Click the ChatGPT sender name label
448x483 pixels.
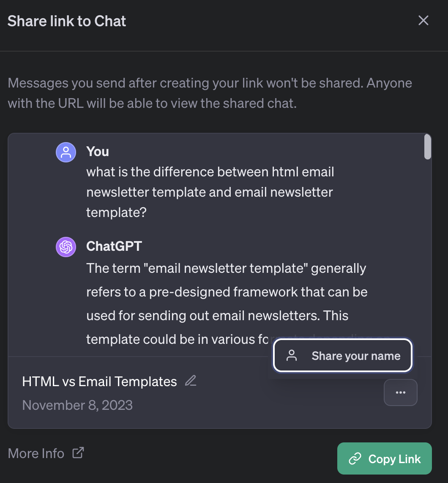point(114,246)
